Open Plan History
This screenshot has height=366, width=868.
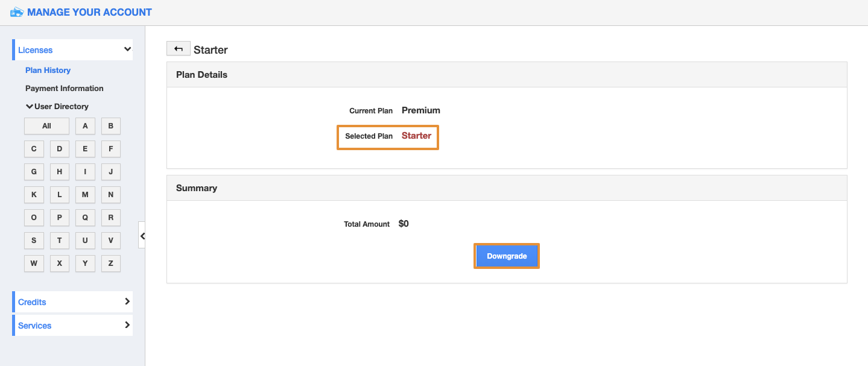(48, 71)
